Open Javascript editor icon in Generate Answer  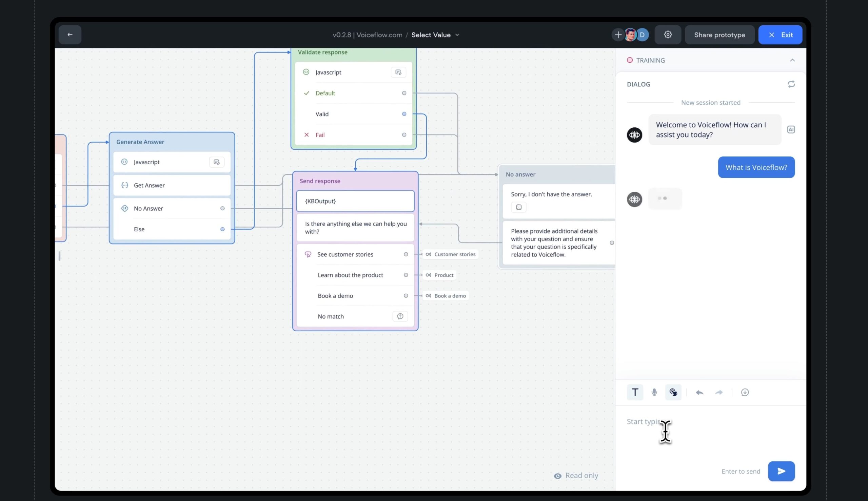click(217, 162)
